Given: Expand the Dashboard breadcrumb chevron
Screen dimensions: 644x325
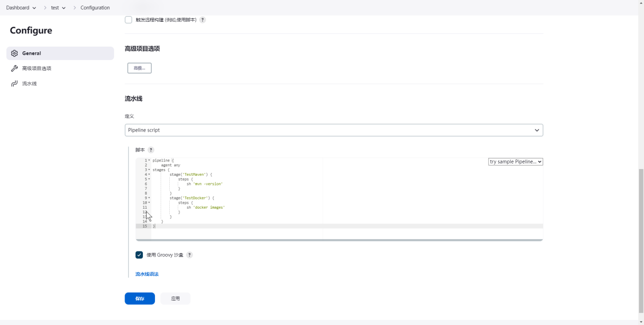Looking at the screenshot, I should [34, 8].
